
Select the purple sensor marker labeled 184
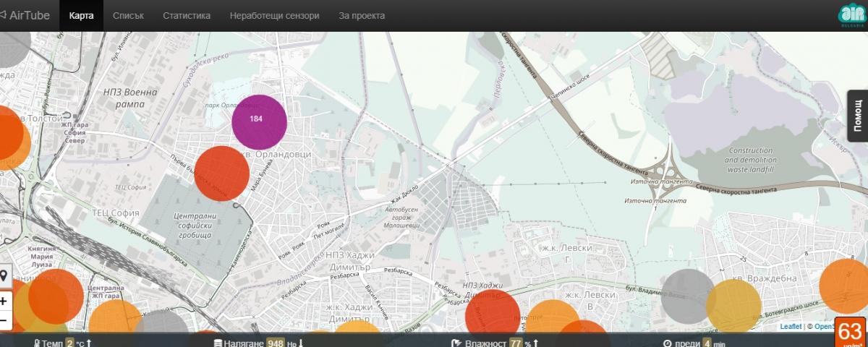(x=259, y=121)
